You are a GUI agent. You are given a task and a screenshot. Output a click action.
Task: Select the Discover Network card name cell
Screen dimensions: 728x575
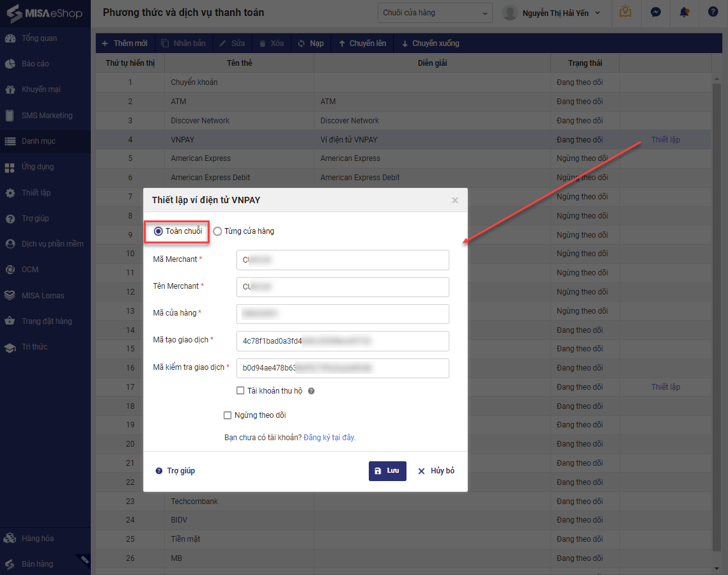tap(239, 121)
